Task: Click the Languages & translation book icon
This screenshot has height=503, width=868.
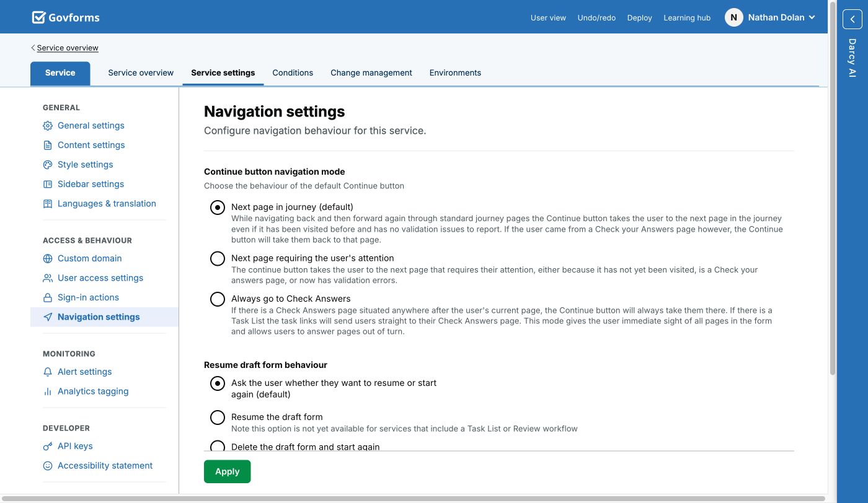Action: point(48,204)
